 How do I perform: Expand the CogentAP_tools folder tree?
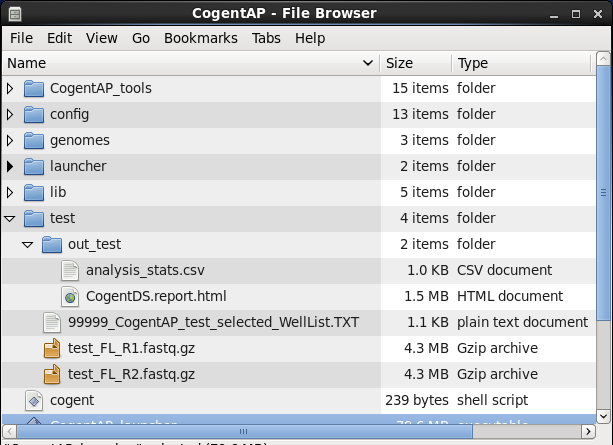pyautogui.click(x=10, y=89)
